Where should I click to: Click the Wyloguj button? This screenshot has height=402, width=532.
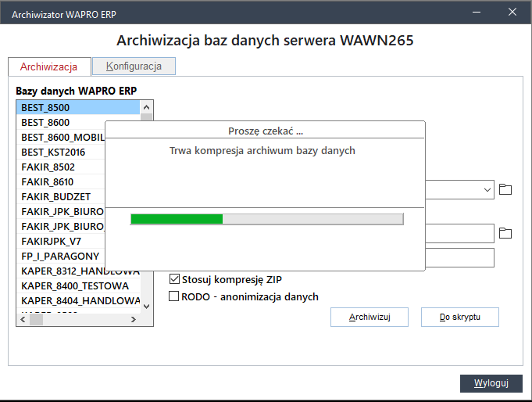pos(491,383)
